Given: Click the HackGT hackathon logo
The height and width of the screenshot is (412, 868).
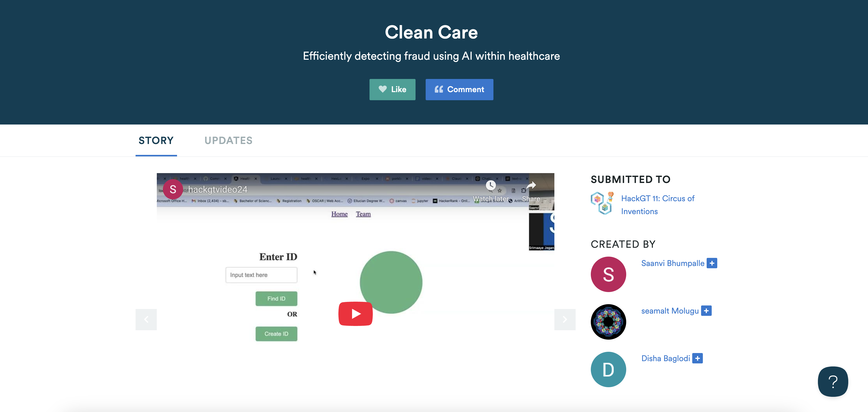Looking at the screenshot, I should pos(602,203).
